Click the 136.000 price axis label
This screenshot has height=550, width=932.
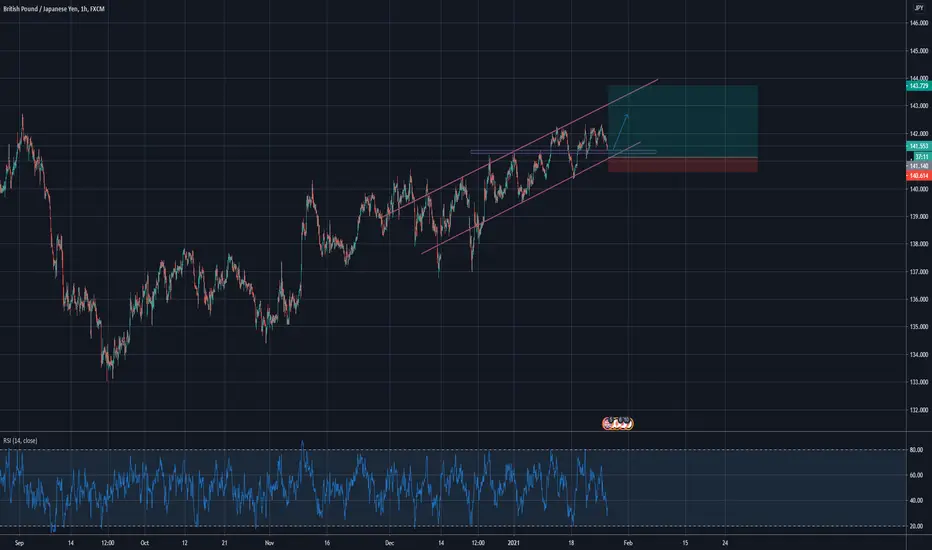pyautogui.click(x=919, y=300)
